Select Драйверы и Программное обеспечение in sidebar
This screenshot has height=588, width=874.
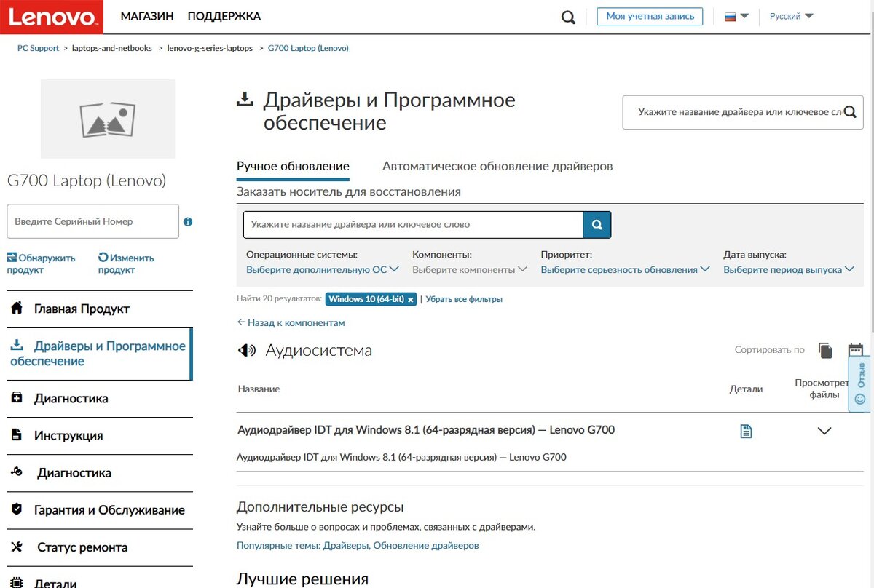tap(100, 354)
